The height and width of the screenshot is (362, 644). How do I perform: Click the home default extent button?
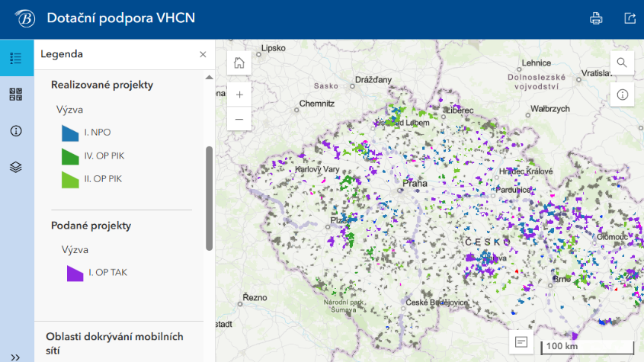(x=239, y=63)
